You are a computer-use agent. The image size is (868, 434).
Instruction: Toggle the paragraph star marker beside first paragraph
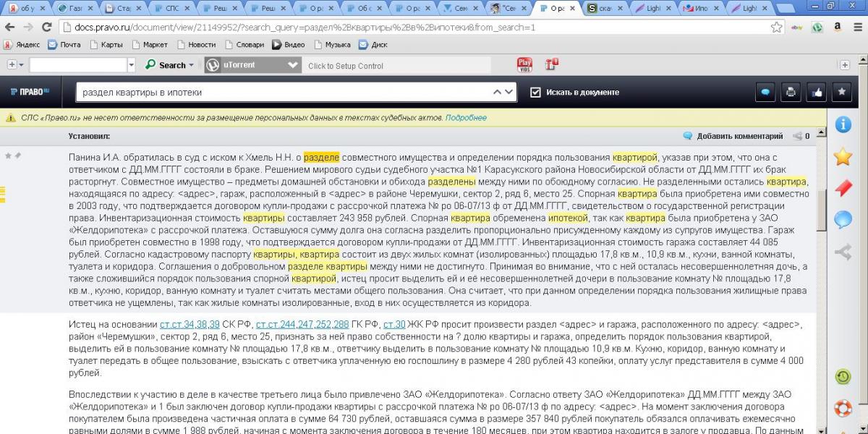click(x=9, y=156)
